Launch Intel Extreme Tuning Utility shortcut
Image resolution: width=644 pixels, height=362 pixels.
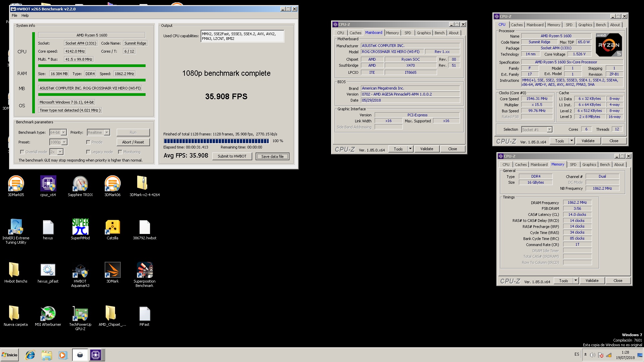coord(16,231)
